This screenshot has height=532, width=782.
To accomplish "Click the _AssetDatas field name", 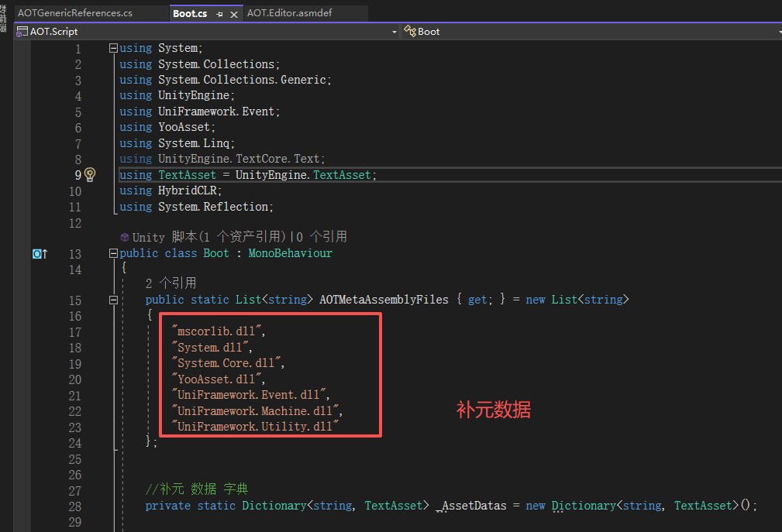I will [x=474, y=506].
